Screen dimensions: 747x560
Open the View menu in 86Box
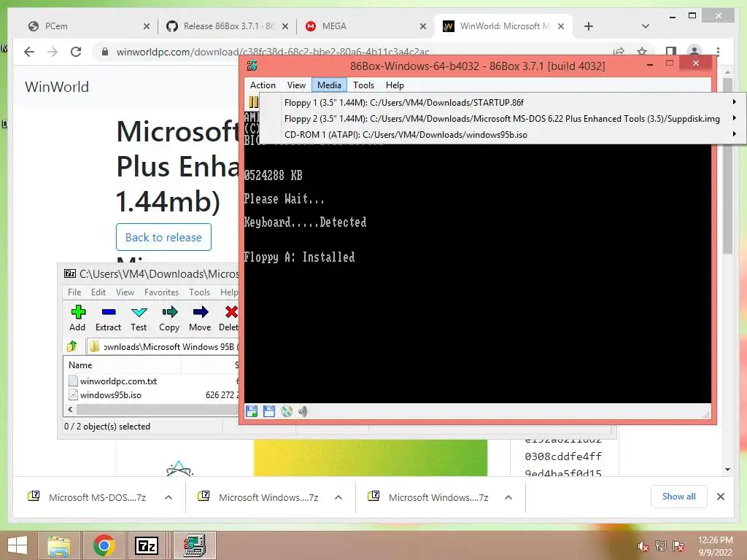[x=296, y=85]
